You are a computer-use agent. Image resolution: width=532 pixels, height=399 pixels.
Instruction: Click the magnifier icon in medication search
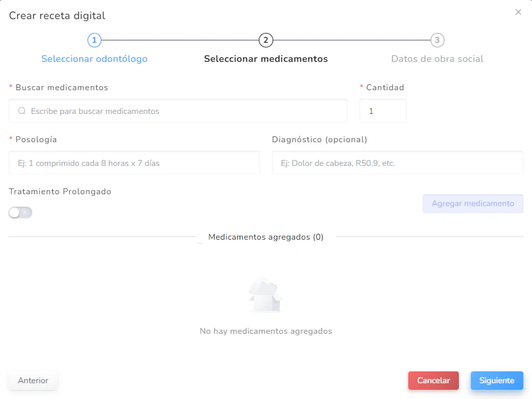click(22, 111)
